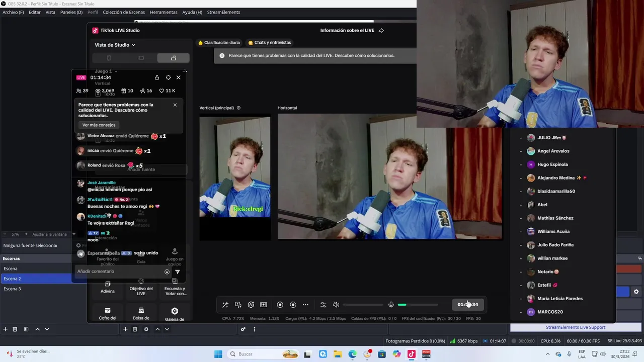Select the Vertical (principal) preview thumbnail
The width and height of the screenshot is (644, 362).
235,177
